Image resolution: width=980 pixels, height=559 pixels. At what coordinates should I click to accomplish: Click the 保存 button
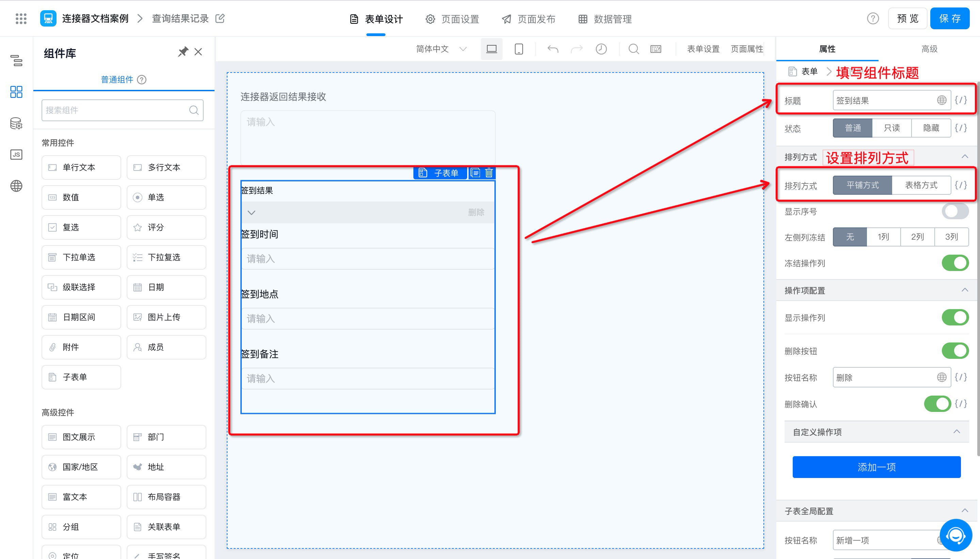pos(949,18)
